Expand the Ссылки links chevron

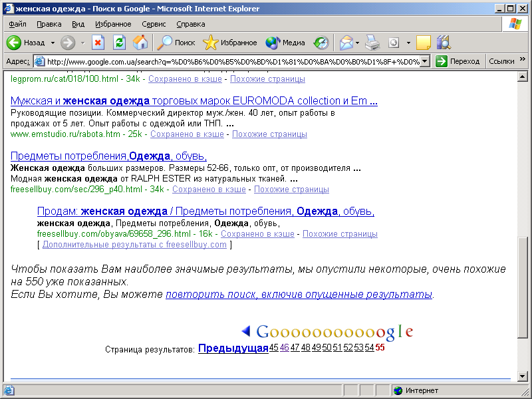pos(523,59)
